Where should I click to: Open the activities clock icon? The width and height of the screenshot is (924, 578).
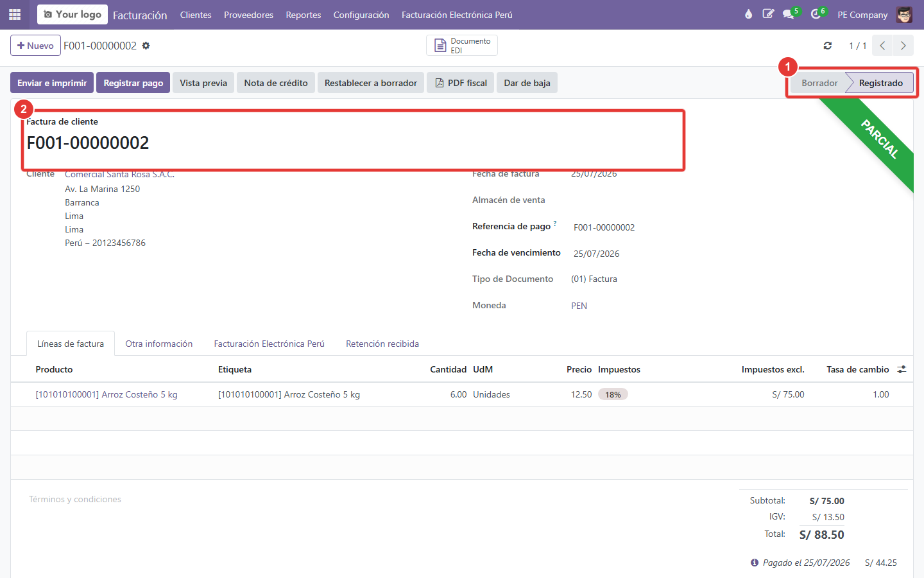coord(816,14)
